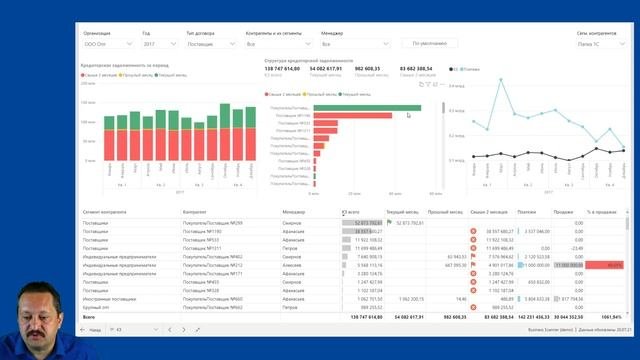Screen dimensions: 640x360
Task: Click the Всего totals row label
Action: [89, 317]
